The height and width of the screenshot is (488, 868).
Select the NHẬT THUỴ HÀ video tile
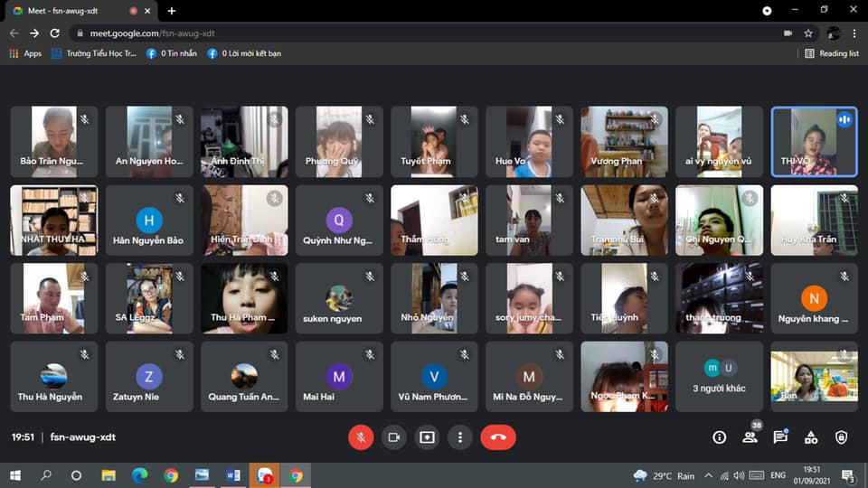[x=53, y=221]
